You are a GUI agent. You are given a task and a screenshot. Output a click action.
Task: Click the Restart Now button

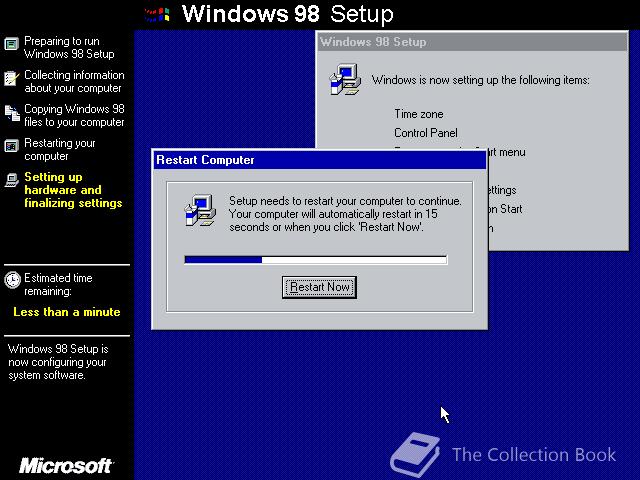coord(319,287)
